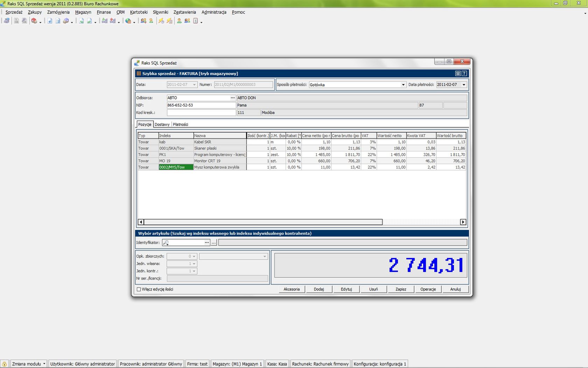The width and height of the screenshot is (588, 368).
Task: Open the Data płatności date dropdown
Action: click(x=464, y=85)
